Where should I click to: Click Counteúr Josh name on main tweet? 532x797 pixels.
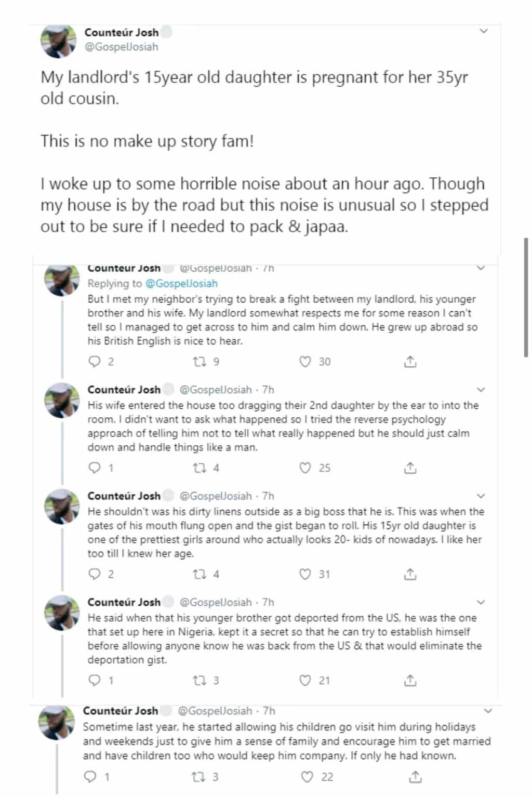(x=122, y=32)
